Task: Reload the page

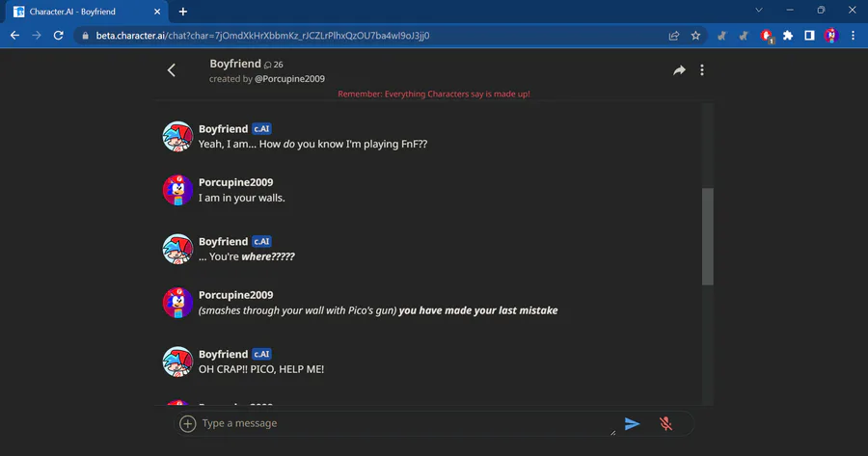Action: pos(58,36)
